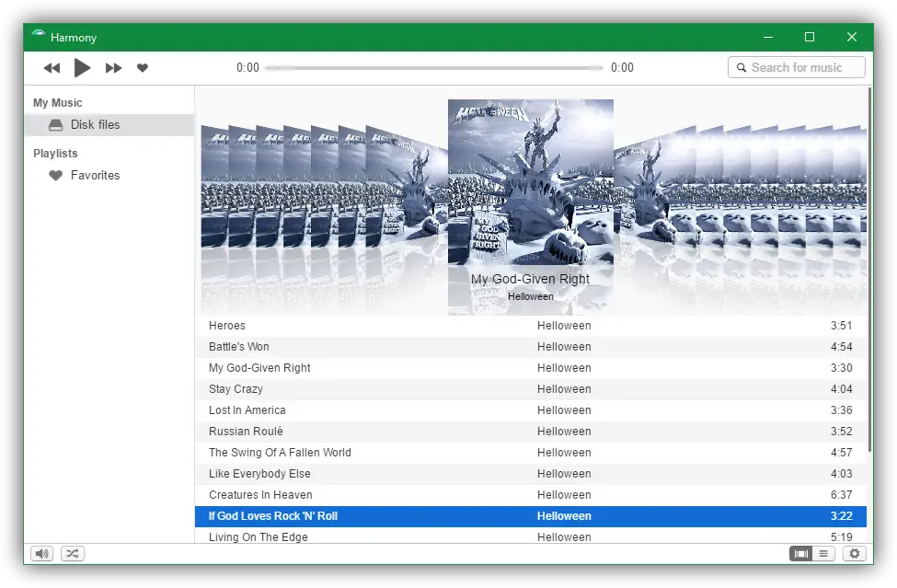Click the track list vertical scrollbar
The height and width of the screenshot is (588, 897).
tap(870, 269)
